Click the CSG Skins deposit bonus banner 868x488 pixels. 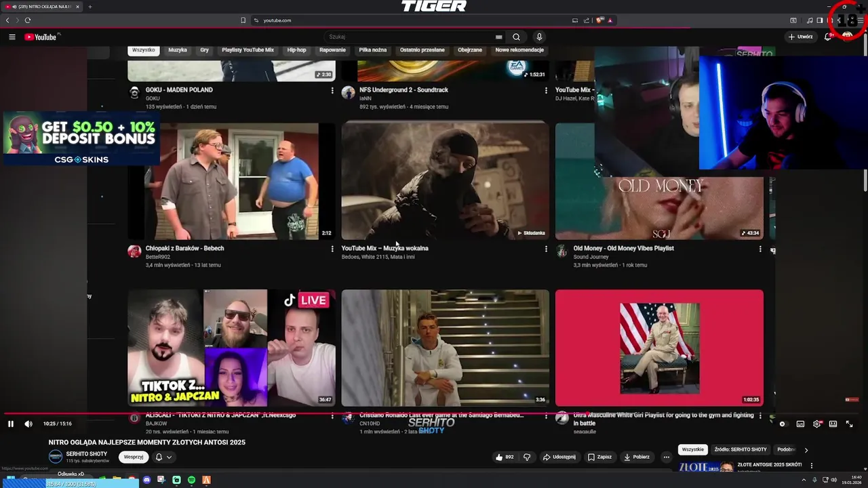[x=81, y=140]
